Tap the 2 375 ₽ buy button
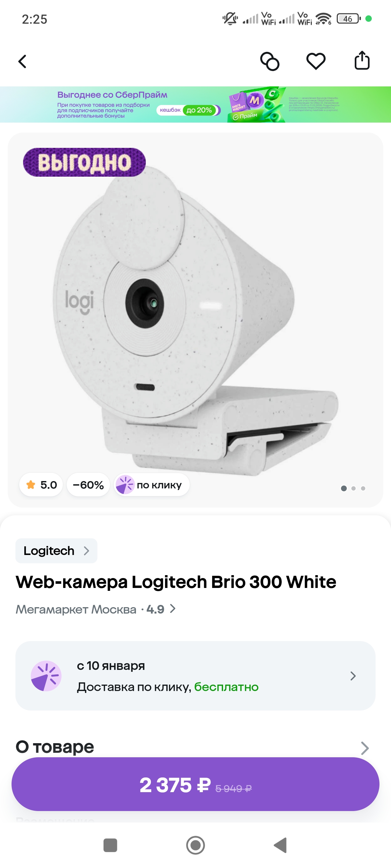 (195, 784)
